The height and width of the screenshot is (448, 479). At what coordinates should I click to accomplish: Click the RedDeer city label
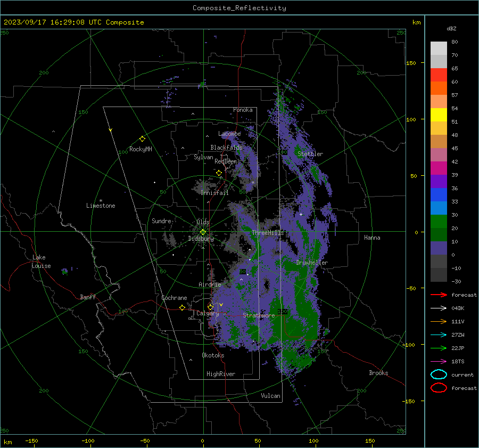point(226,161)
